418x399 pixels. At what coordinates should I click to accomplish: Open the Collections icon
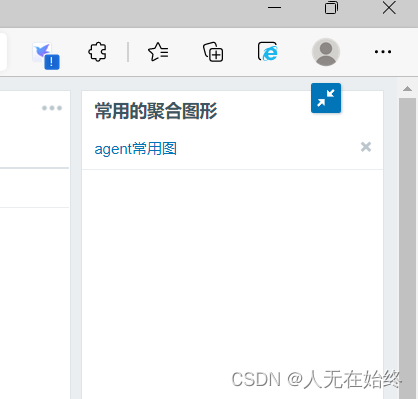(x=213, y=52)
